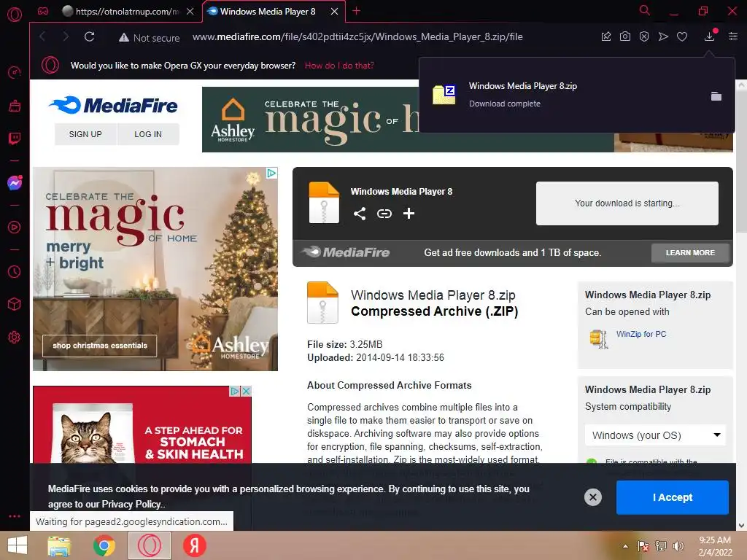Add page to bookmarks heart icon
This screenshot has width=747, height=560.
pyautogui.click(x=682, y=36)
